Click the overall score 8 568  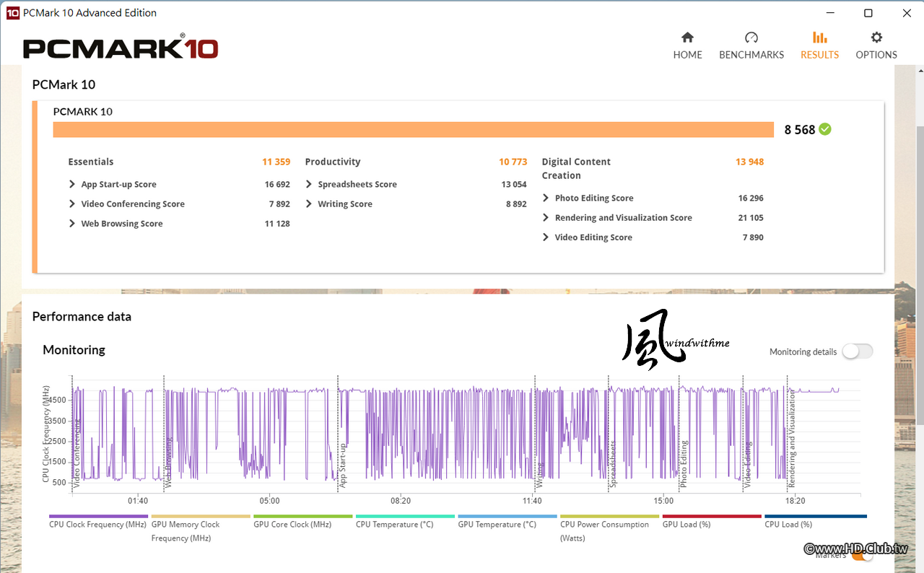800,130
